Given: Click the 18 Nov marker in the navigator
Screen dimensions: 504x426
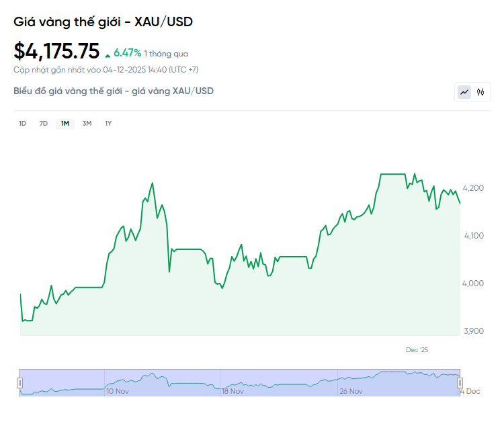Looking at the screenshot, I should click(x=233, y=391).
